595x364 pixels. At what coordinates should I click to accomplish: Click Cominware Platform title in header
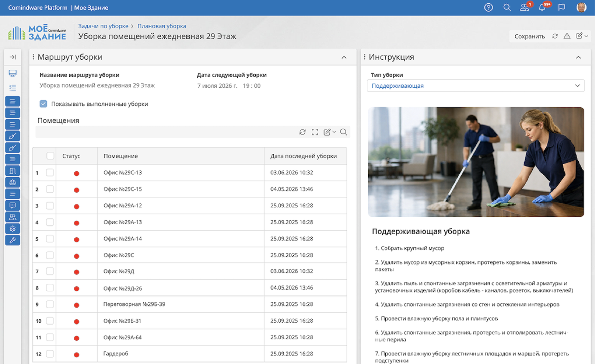coord(38,8)
